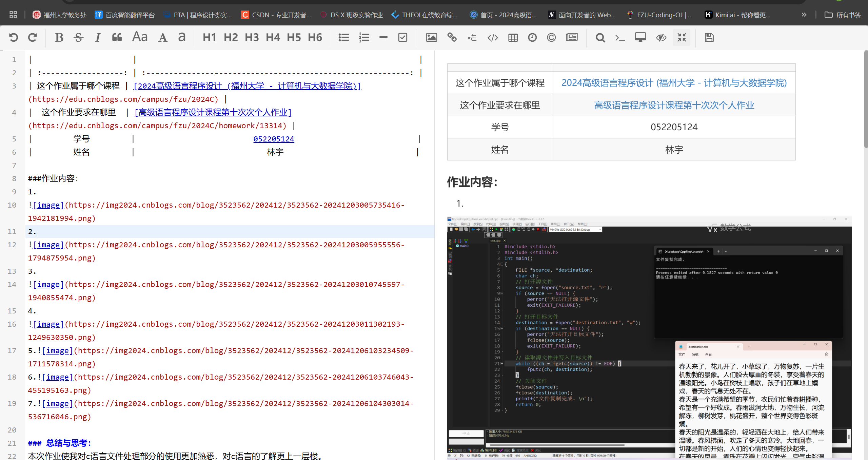Apply strikethrough formatting
Screen dimensions: 868x460
[78, 37]
